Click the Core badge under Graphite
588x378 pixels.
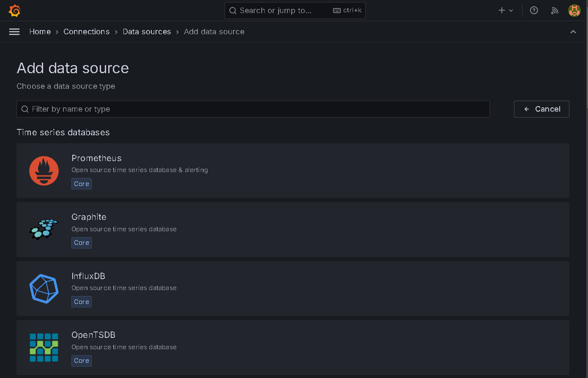tap(82, 243)
